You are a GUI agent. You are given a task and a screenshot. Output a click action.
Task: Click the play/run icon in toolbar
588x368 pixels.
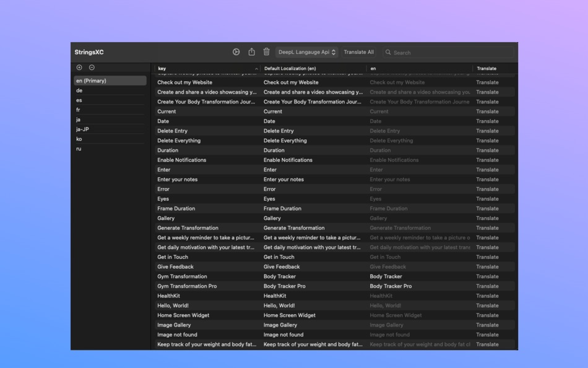pos(236,52)
